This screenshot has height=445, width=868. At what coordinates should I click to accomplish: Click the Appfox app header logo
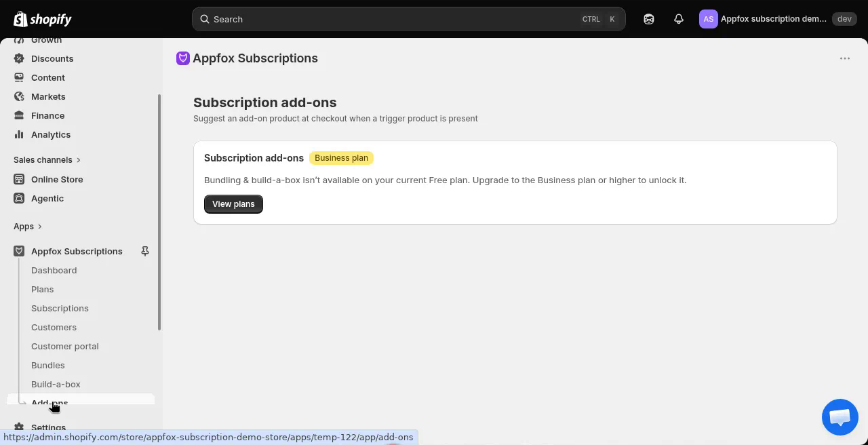coord(182,58)
